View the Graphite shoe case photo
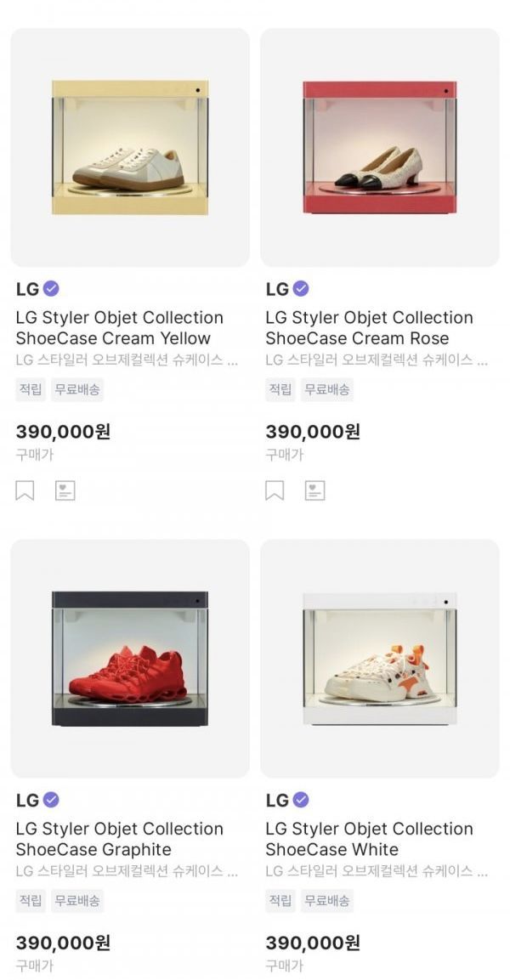Viewport: 510px width, 980px height. [130, 659]
